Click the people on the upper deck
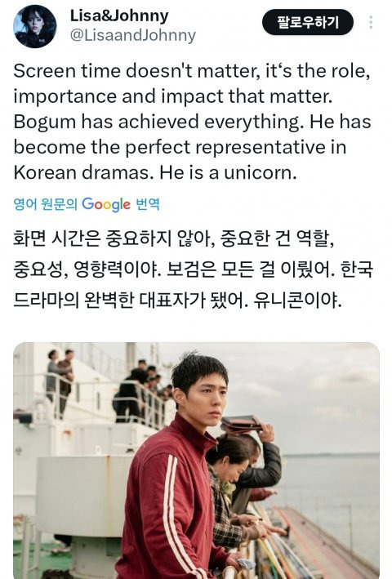Image resolution: width=392 pixels, height=579 pixels. coord(111,388)
